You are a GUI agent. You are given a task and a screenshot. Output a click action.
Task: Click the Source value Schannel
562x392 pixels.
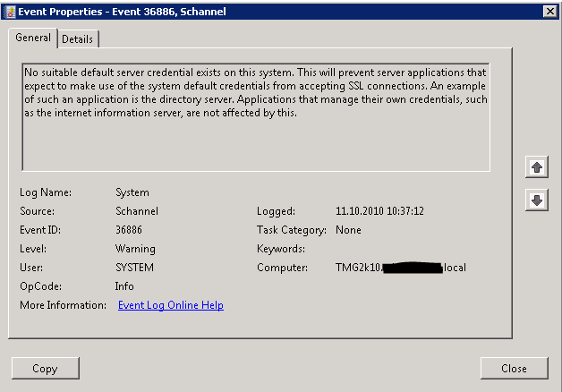137,211
